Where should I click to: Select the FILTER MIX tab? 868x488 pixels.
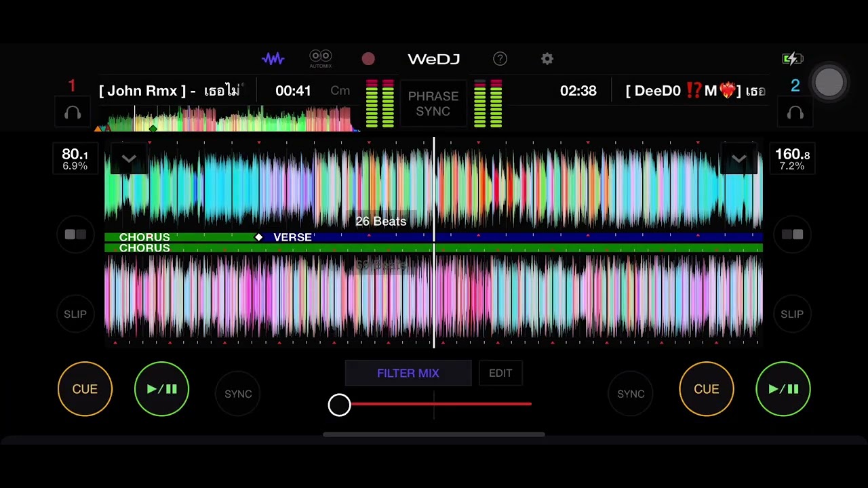pyautogui.click(x=408, y=373)
